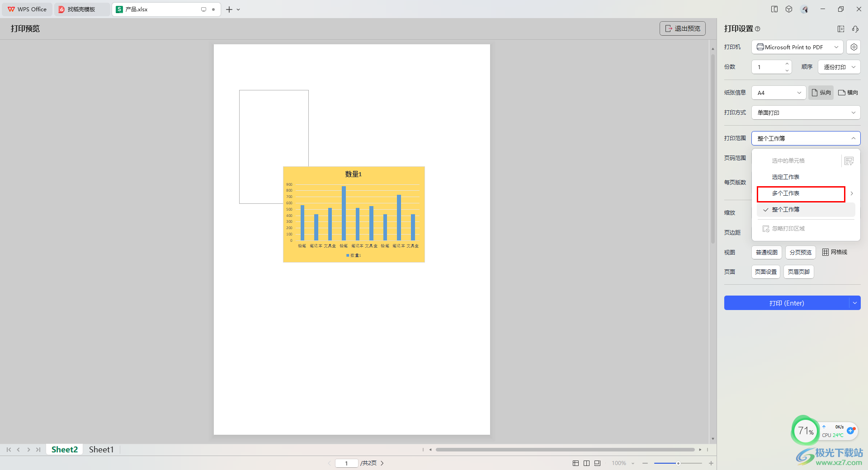Click the select cells range picker icon
868x470 pixels.
[849, 161]
